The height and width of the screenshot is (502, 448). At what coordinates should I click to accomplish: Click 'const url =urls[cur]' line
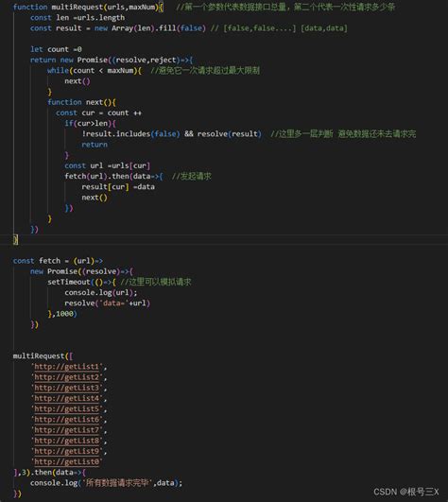[x=107, y=165]
